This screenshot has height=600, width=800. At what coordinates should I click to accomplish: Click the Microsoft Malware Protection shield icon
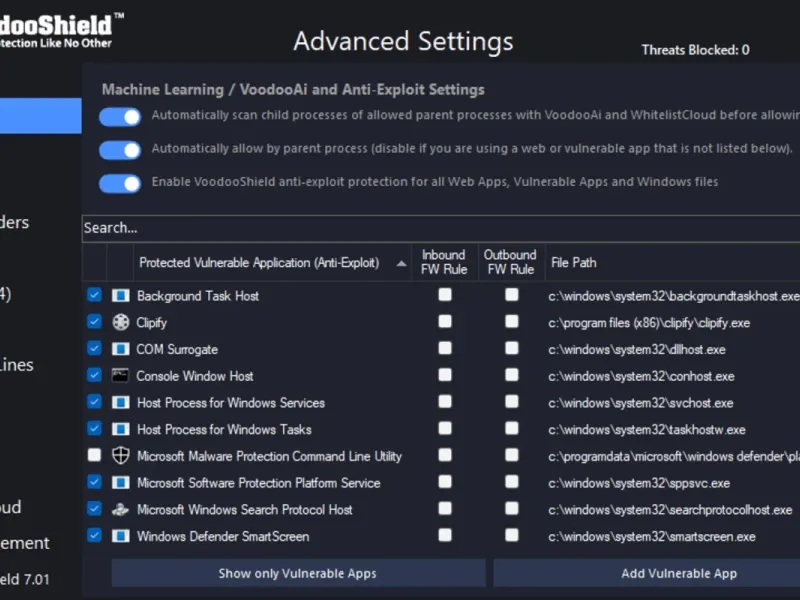[121, 456]
